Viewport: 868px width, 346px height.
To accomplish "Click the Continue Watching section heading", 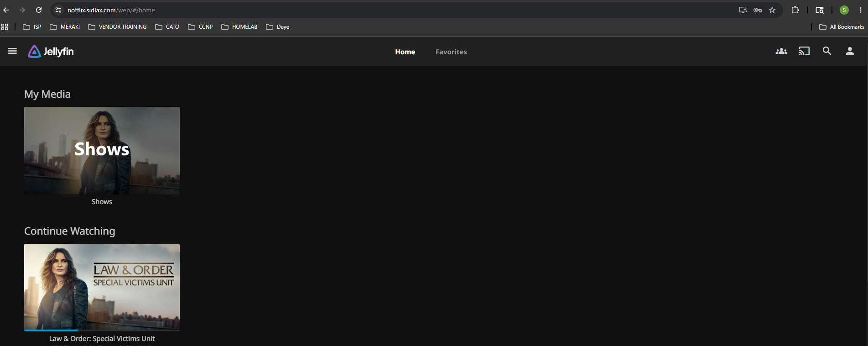I will tap(70, 231).
